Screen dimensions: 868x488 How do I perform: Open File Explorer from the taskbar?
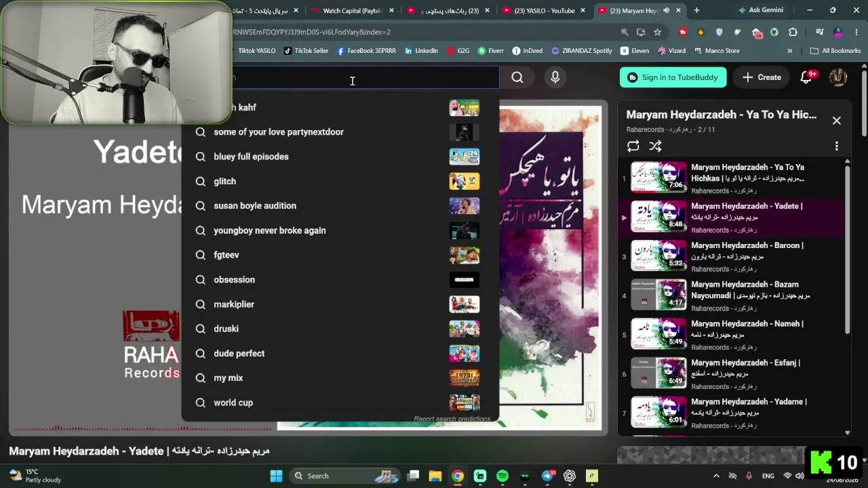[x=435, y=476]
